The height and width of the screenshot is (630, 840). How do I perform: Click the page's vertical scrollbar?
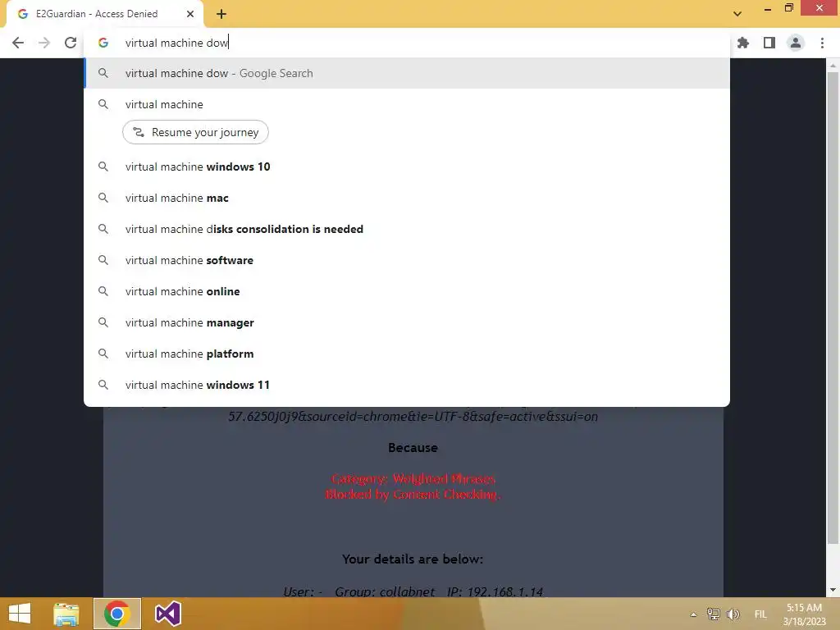833,308
